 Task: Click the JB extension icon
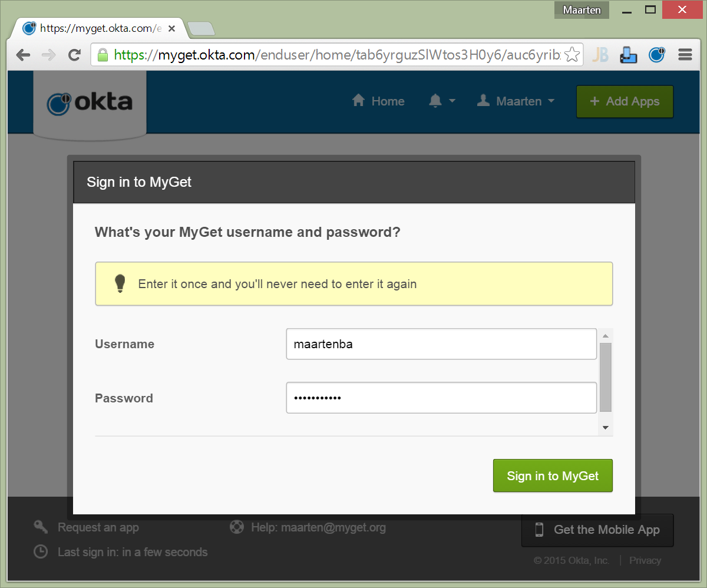(x=600, y=55)
